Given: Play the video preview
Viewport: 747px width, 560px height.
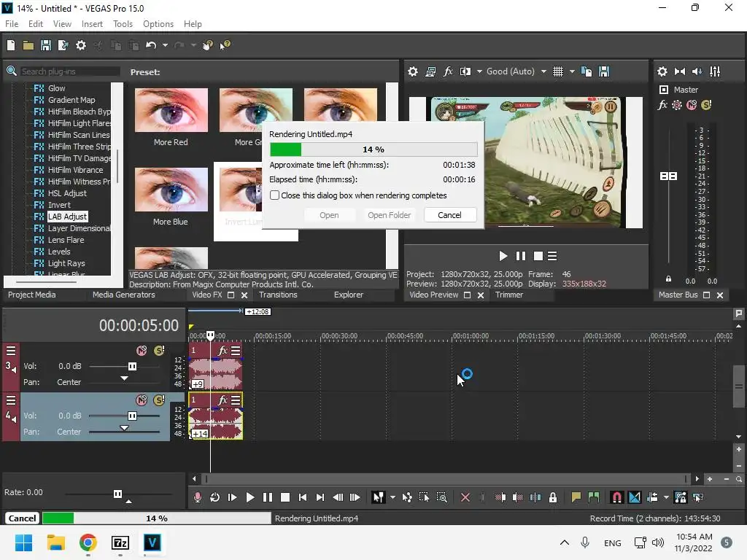Looking at the screenshot, I should pyautogui.click(x=503, y=256).
